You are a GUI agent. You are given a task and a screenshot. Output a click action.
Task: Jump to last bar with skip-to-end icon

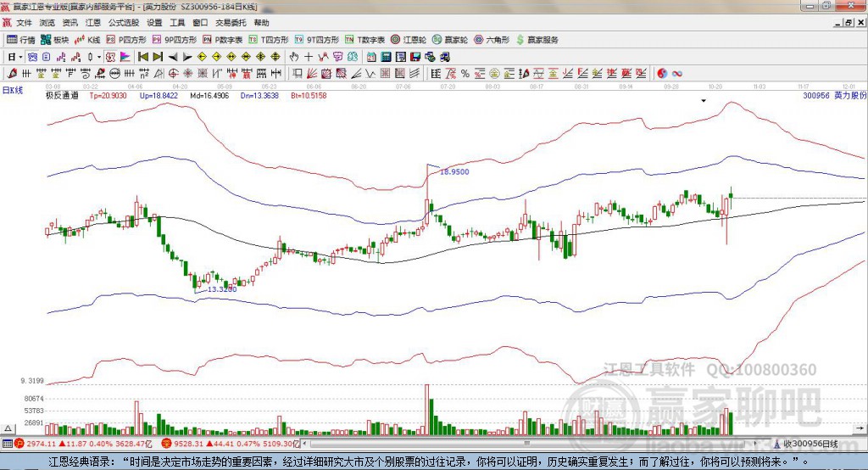[158, 57]
